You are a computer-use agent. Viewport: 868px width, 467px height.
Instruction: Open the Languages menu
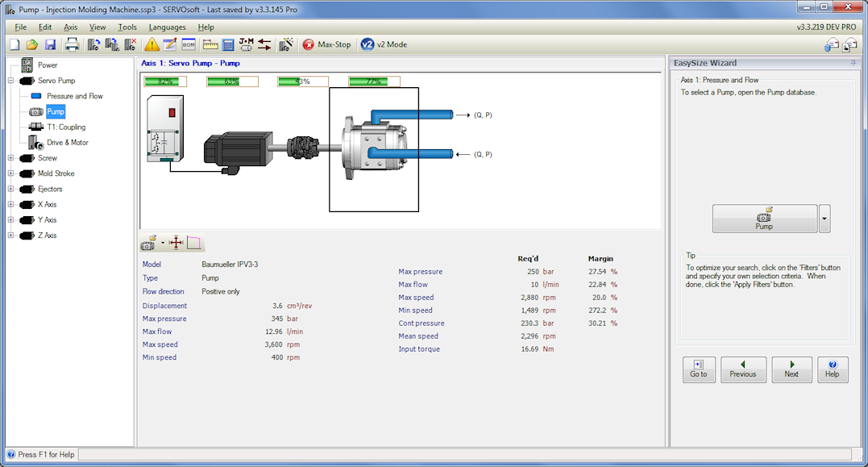pyautogui.click(x=167, y=27)
